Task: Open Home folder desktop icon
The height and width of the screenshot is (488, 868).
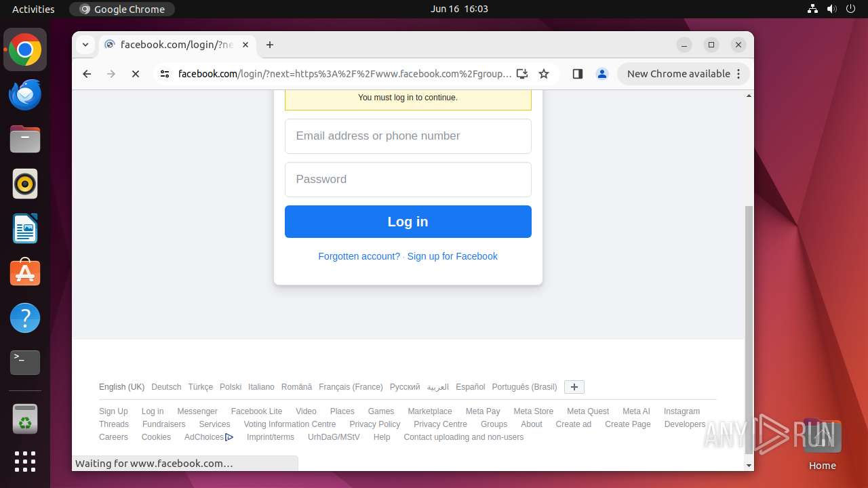Action: [822, 445]
